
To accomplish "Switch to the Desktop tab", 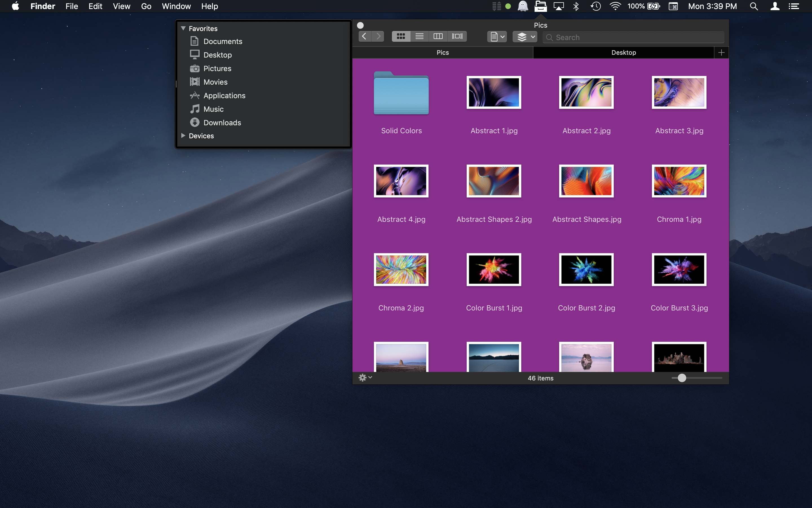I will [623, 52].
